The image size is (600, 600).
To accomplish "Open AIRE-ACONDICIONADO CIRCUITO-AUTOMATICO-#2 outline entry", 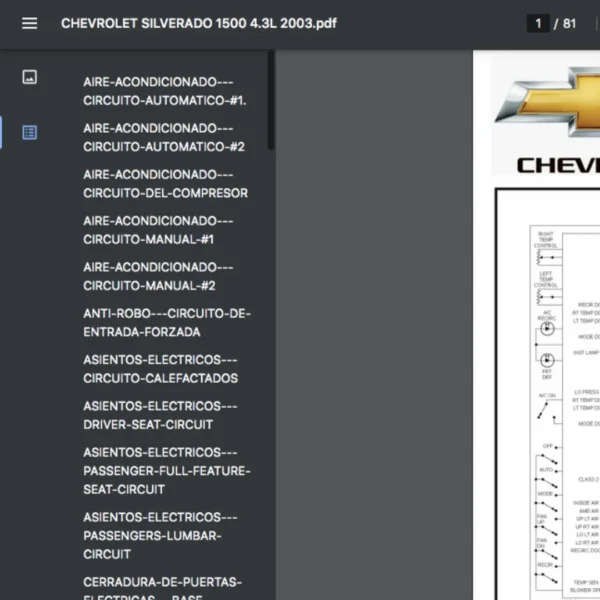I will tap(164, 137).
